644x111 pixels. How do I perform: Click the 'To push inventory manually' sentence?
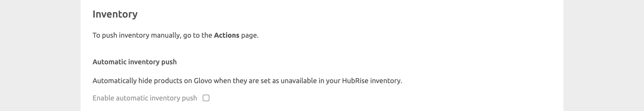coord(175,35)
